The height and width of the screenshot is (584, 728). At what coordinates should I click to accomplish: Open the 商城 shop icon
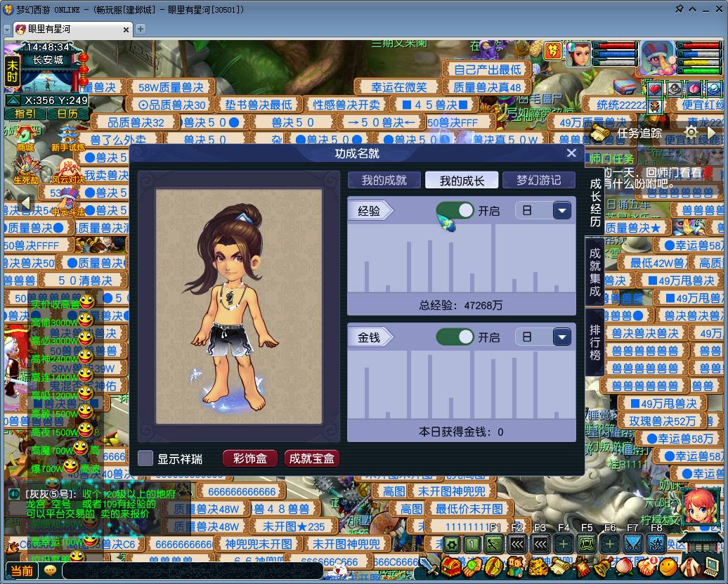click(x=25, y=138)
